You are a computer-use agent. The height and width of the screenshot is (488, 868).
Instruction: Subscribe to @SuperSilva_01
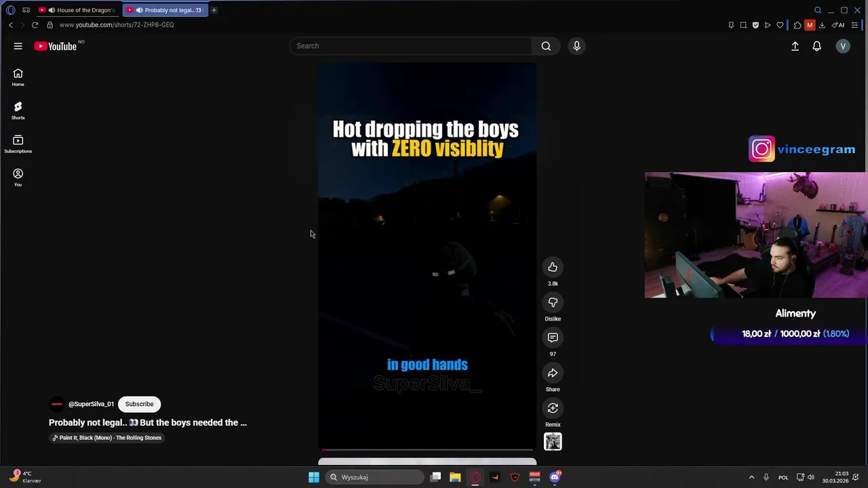coord(139,404)
